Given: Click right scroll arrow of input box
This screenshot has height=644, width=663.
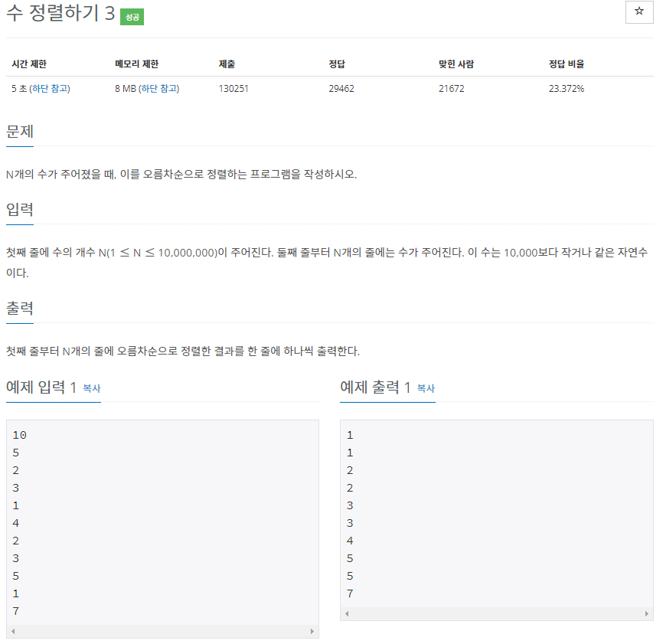Looking at the screenshot, I should tap(312, 631).
